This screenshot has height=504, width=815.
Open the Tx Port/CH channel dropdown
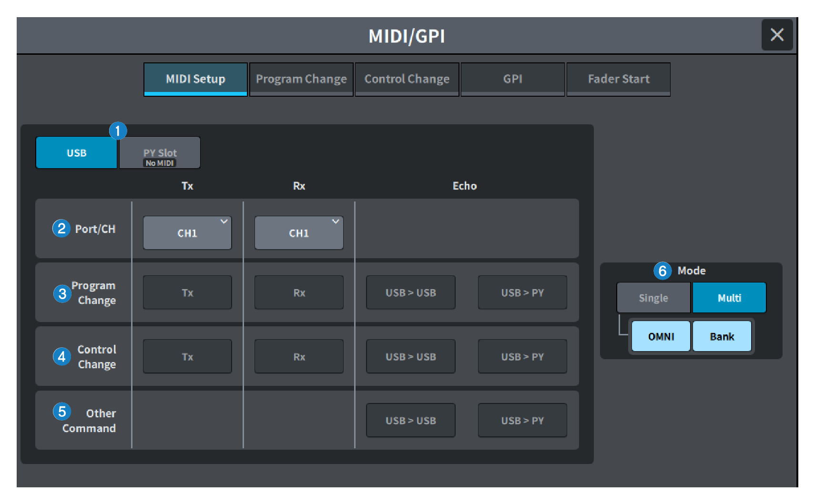[x=187, y=232]
